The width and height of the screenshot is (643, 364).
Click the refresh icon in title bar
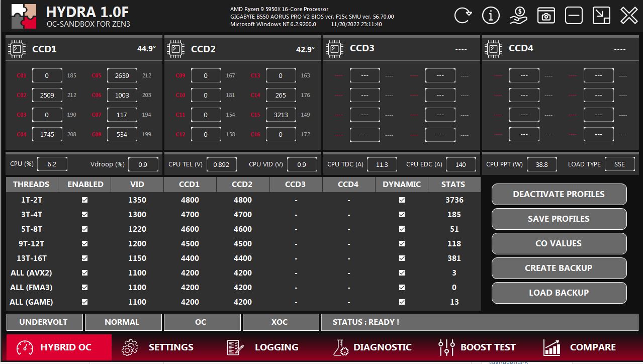463,16
